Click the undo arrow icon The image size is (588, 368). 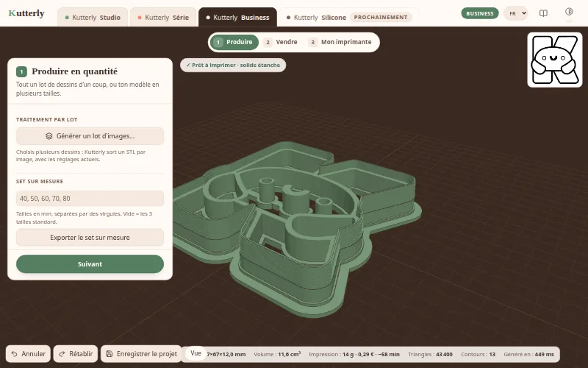[14, 354]
